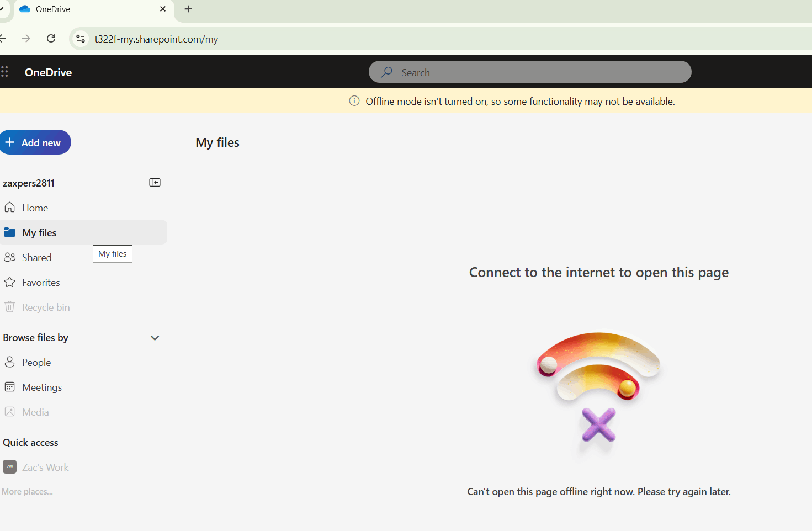
Task: Select Shared in the navigation pane
Action: click(36, 257)
